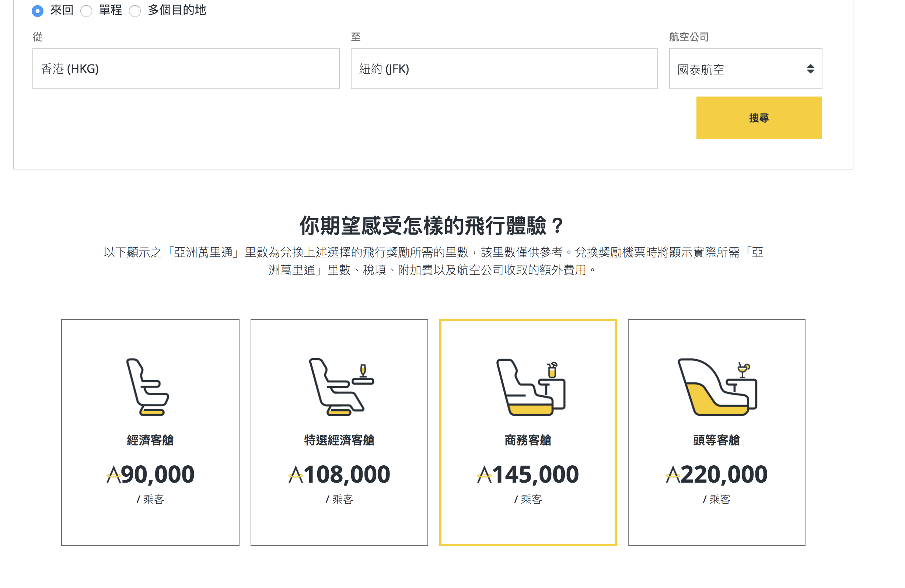Click the 你期望感受怎樣的飛行體驗 heading
The image size is (905, 588).
pos(432,225)
